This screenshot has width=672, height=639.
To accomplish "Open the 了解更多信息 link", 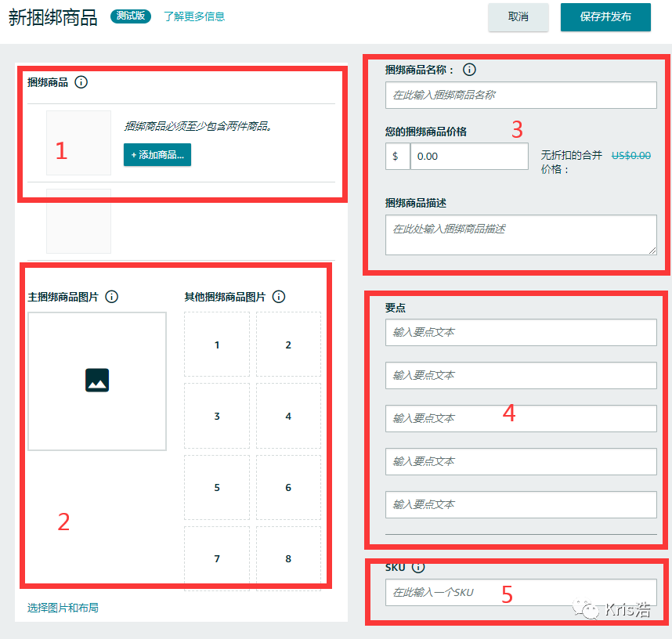I will point(193,16).
